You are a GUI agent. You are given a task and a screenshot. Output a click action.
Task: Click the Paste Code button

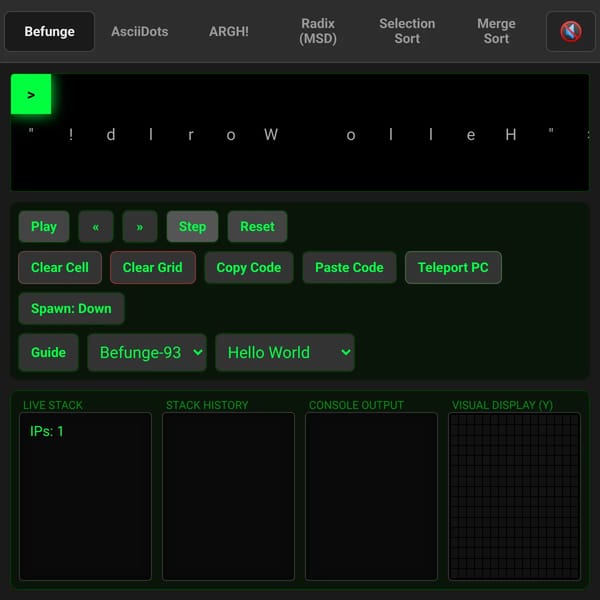point(349,267)
